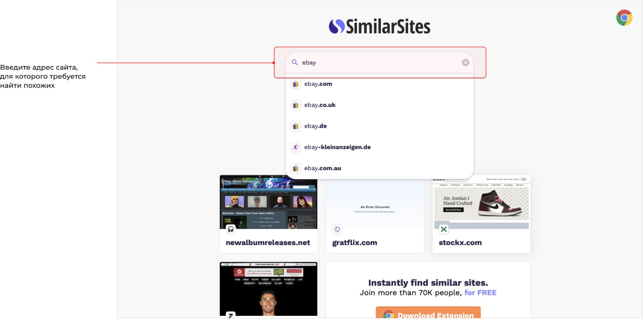Choose the ebay.com.au suggestion
This screenshot has height=320, width=644.
click(x=322, y=168)
